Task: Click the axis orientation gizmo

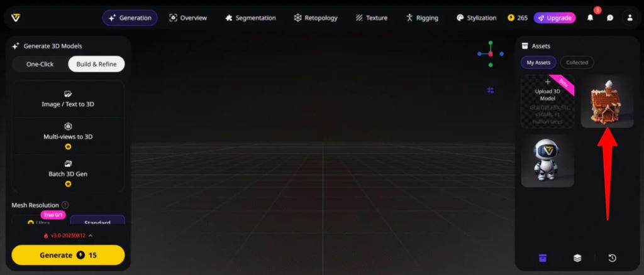Action: [x=490, y=54]
